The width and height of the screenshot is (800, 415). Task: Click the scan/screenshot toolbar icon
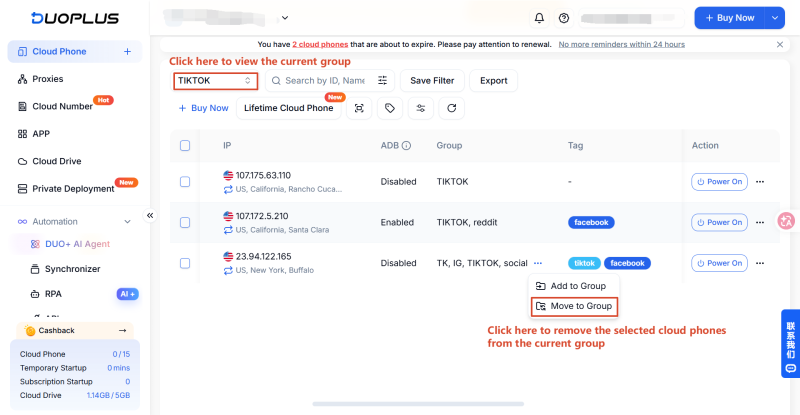pos(359,108)
